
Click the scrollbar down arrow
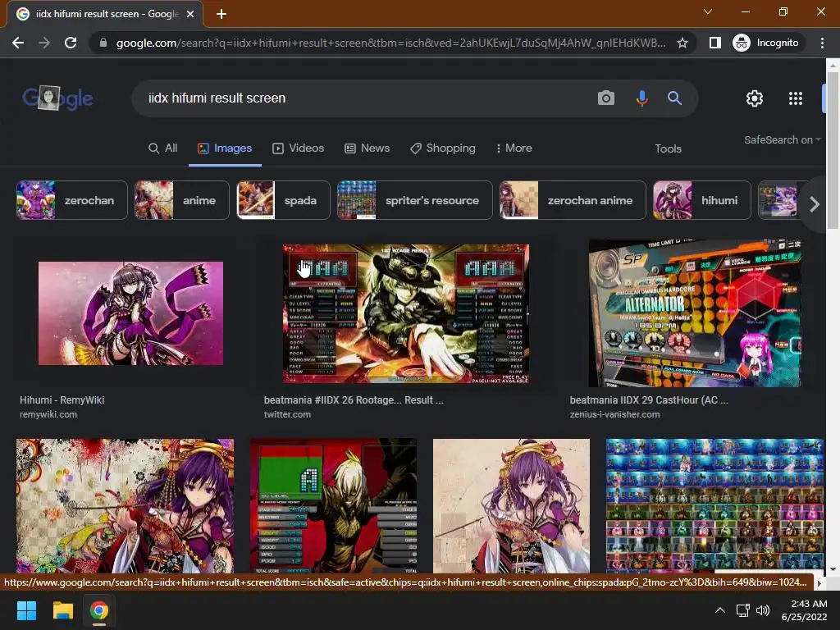pyautogui.click(x=833, y=569)
